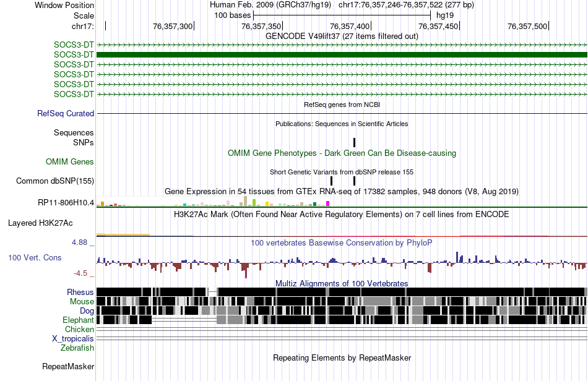Click the Mouse species label
The height and width of the screenshot is (381, 588).
(x=82, y=302)
